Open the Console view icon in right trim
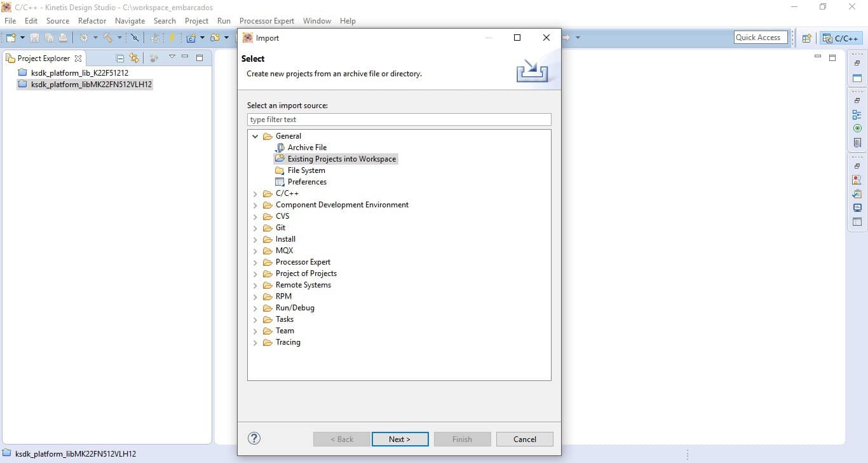Screen dimensions: 868x463 pos(857,208)
